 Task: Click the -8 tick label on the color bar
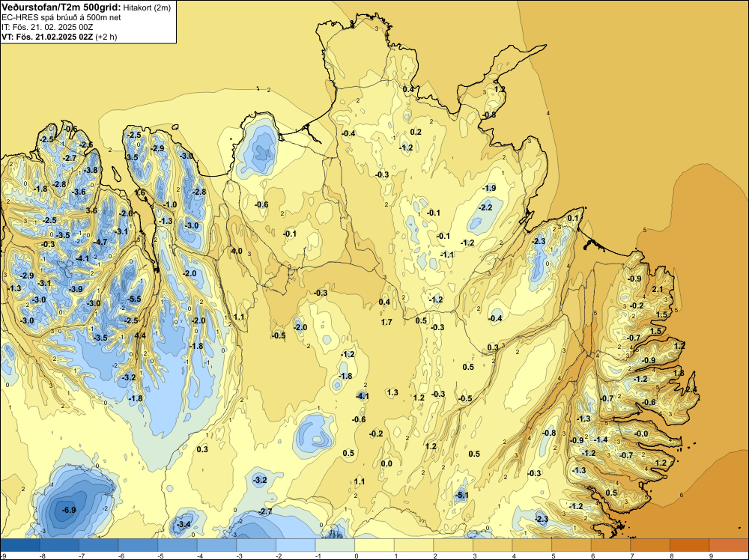pos(42,556)
